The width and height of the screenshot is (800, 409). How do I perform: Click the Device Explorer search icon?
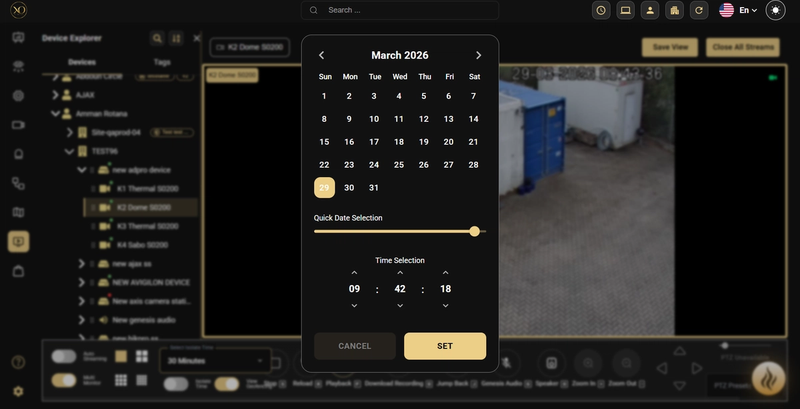[157, 38]
